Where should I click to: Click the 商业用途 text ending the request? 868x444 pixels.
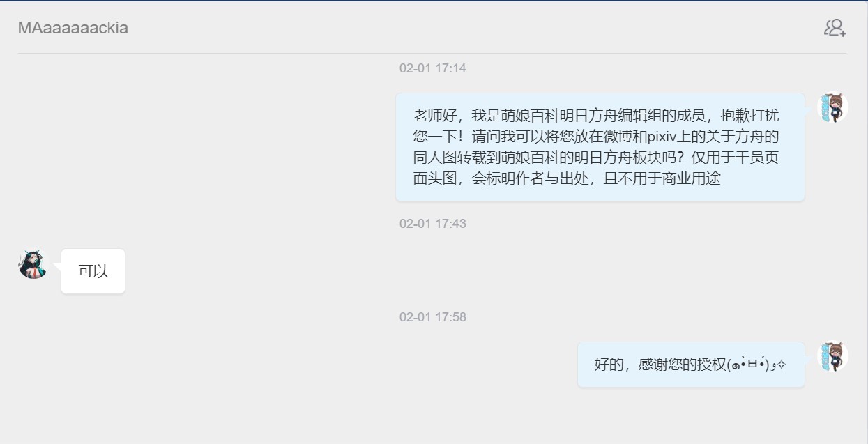pos(692,178)
